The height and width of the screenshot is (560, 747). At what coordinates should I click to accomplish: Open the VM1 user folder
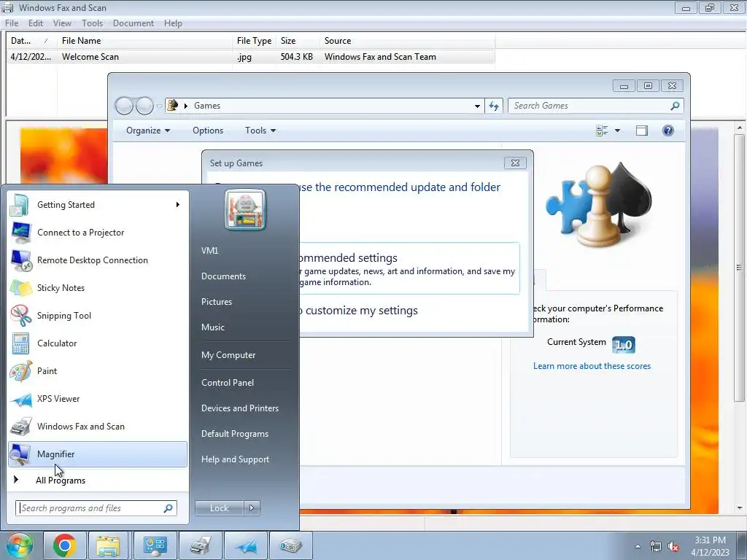click(209, 251)
